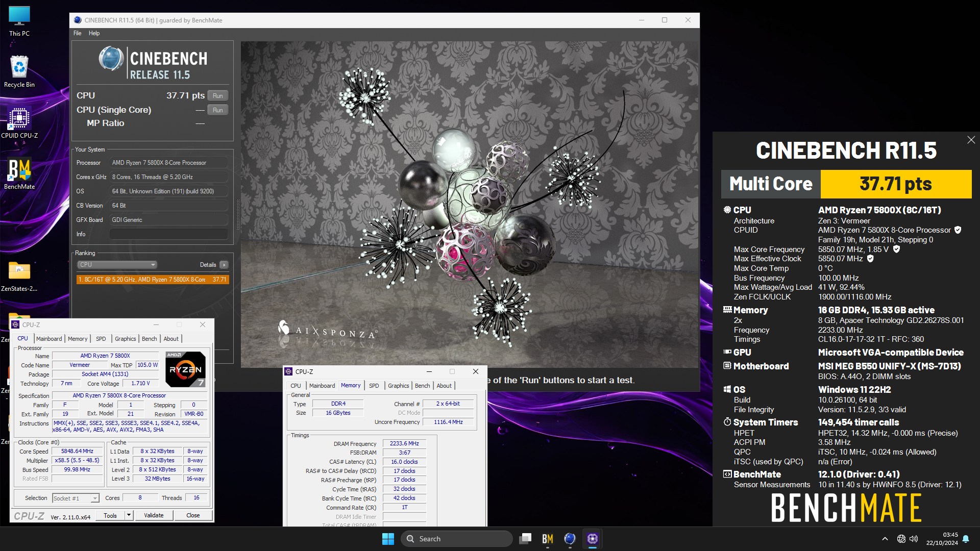Open volume control tray icon
The image size is (980, 551).
(x=914, y=539)
